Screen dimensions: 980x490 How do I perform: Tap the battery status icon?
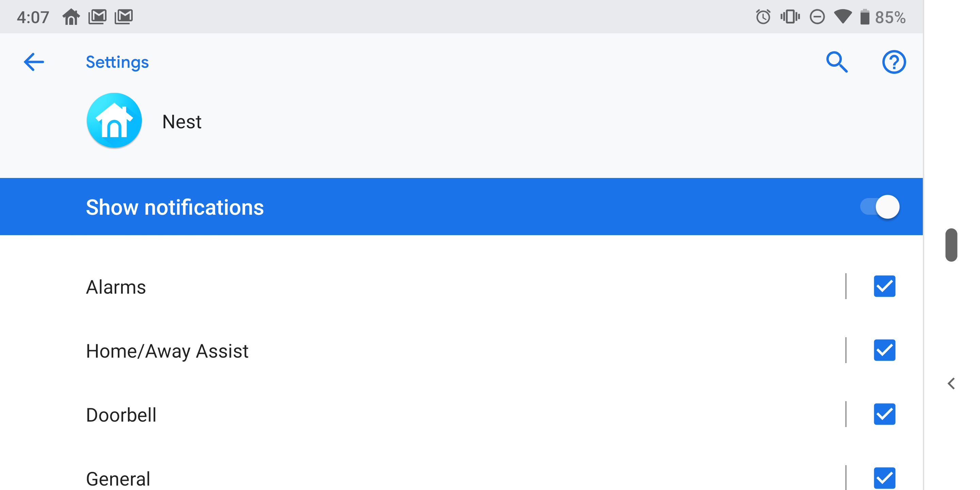(865, 17)
